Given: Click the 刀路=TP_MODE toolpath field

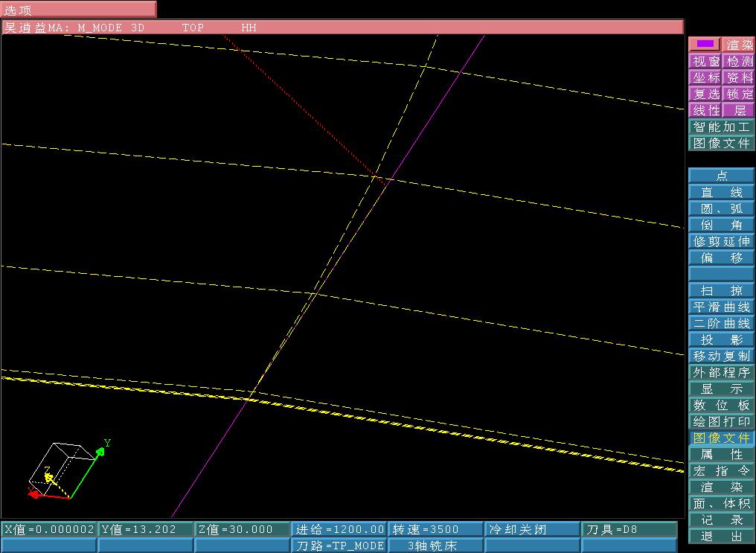Looking at the screenshot, I should [339, 546].
